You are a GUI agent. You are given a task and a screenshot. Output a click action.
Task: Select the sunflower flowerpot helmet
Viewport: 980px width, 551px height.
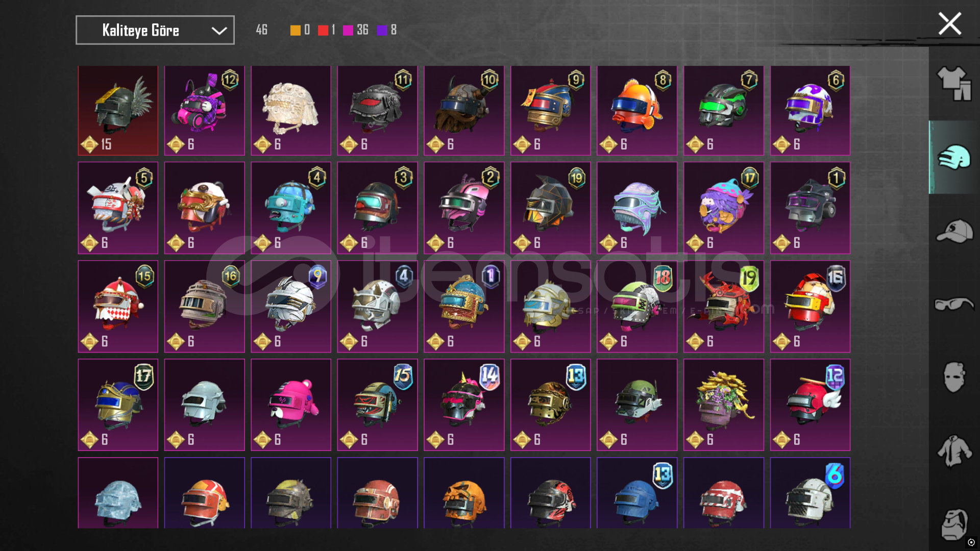724,405
